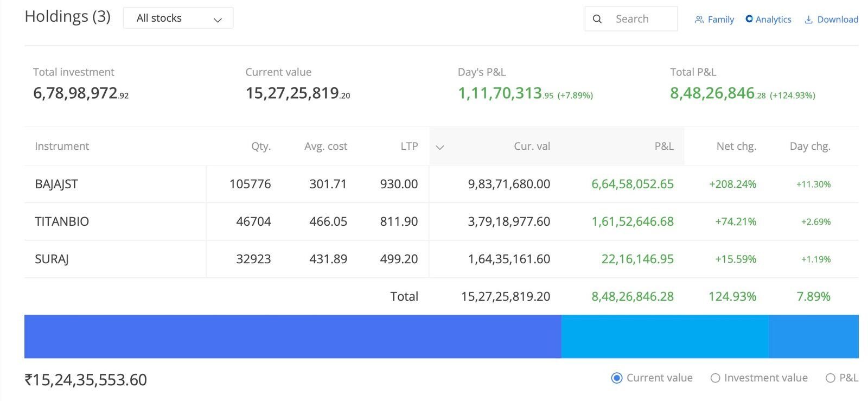Expand the dropdown arrow next to All stocks
Screen dimensions: 868x401
pos(218,20)
